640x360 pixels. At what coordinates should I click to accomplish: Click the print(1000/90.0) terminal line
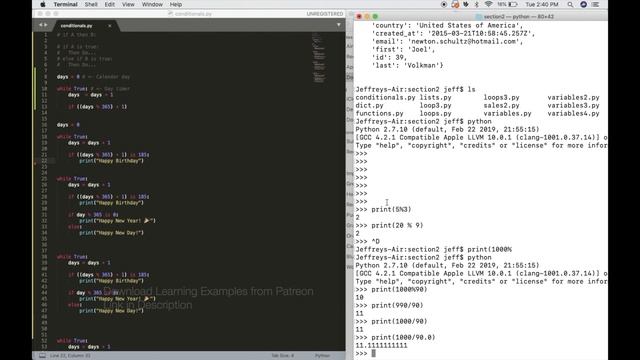[396, 338]
